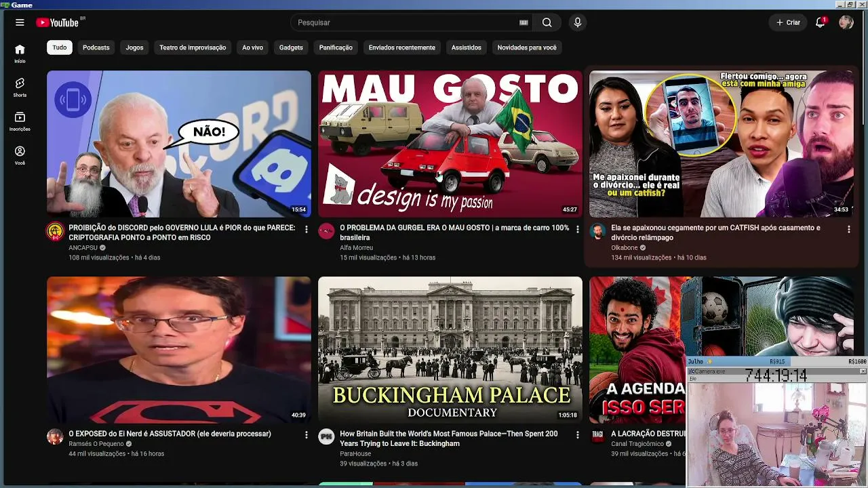Open Ramsés O Pequeno channel avatar

(55, 437)
